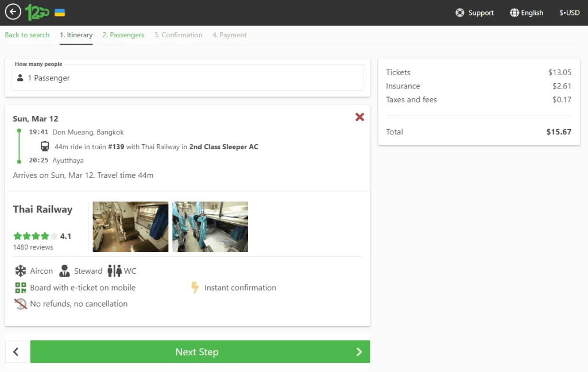Click the e-ticket QR code icon
This screenshot has width=588, height=372.
21,288
